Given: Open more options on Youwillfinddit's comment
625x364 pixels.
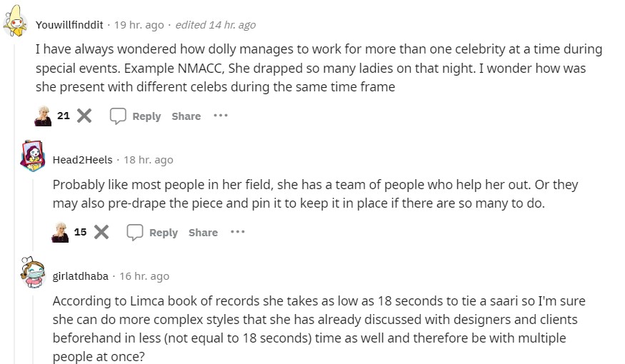Looking at the screenshot, I should pyautogui.click(x=220, y=116).
